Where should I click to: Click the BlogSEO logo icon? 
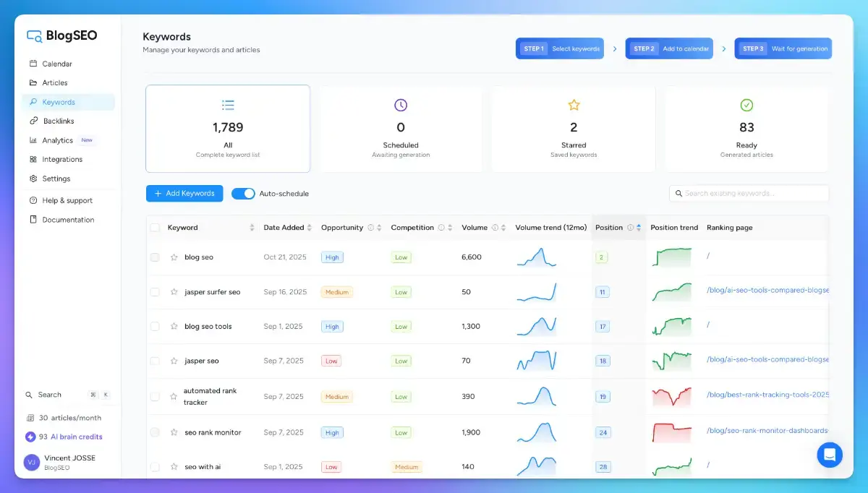point(34,35)
